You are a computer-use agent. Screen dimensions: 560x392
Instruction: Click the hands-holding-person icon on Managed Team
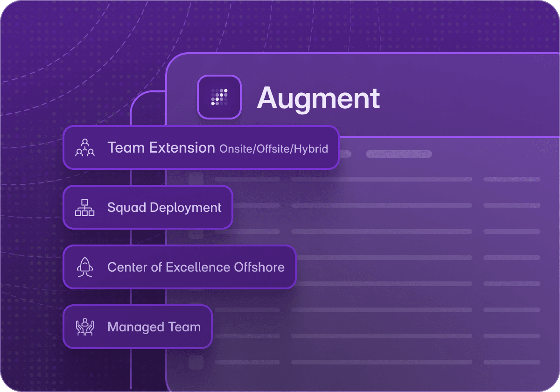click(84, 327)
